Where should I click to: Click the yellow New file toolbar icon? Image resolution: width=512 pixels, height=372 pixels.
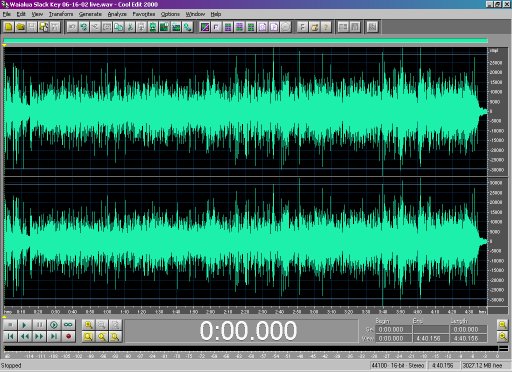pos(9,27)
